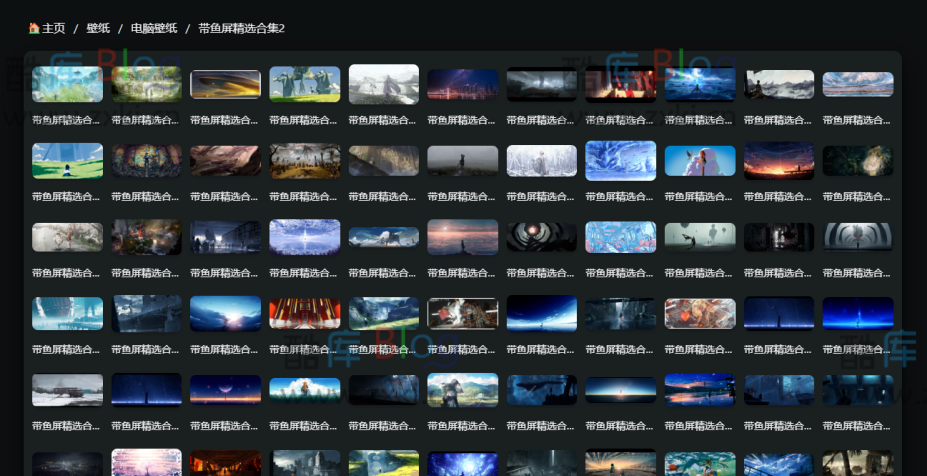The image size is (927, 476).
Task: Open the orange sunset over dark landscape thumbnail
Action: (779, 161)
